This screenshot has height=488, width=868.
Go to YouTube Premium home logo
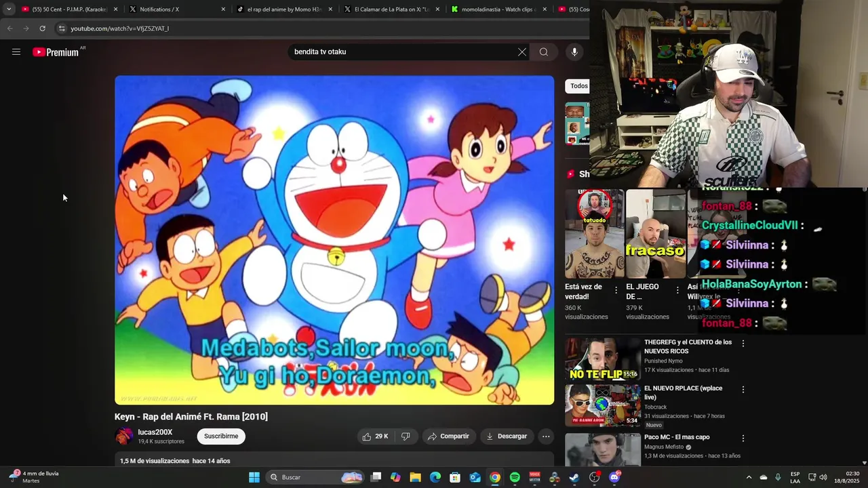pos(56,52)
